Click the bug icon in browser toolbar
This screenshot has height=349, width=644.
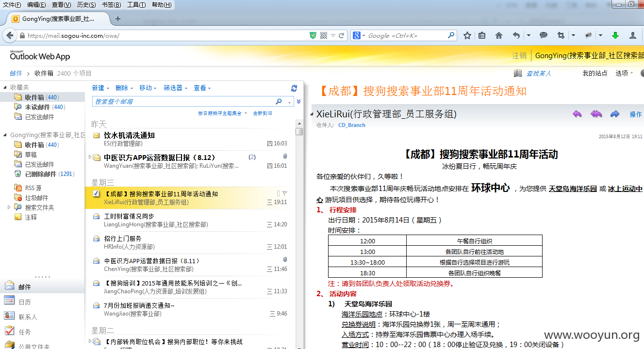pyautogui.click(x=589, y=35)
